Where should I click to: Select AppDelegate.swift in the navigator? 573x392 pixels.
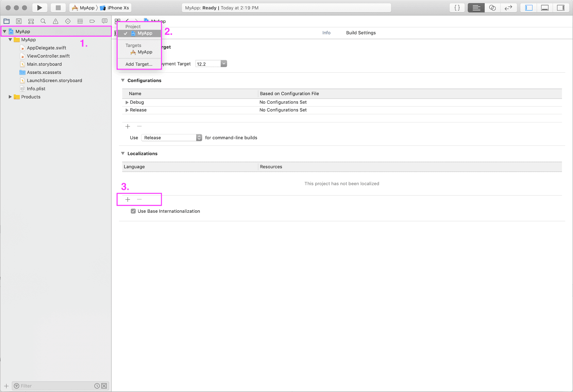coord(46,48)
